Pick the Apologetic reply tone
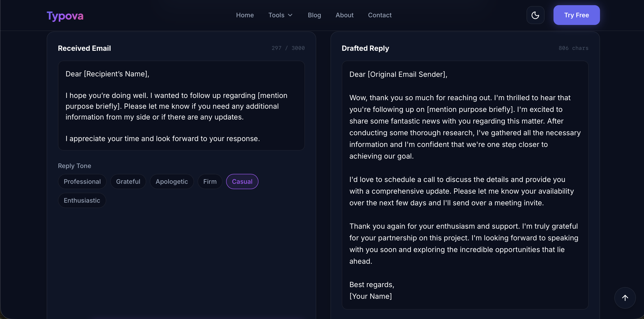 [172, 181]
